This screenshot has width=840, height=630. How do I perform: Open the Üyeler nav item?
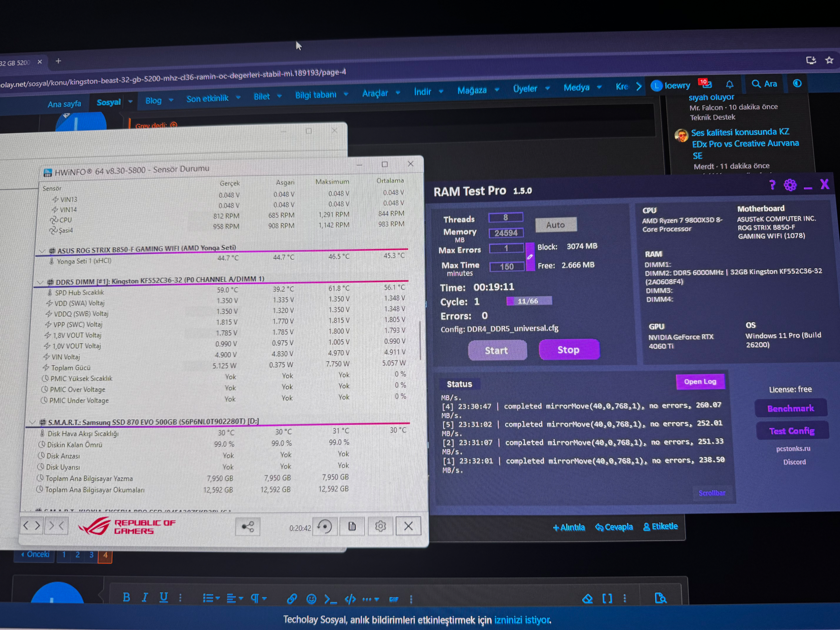click(x=525, y=88)
